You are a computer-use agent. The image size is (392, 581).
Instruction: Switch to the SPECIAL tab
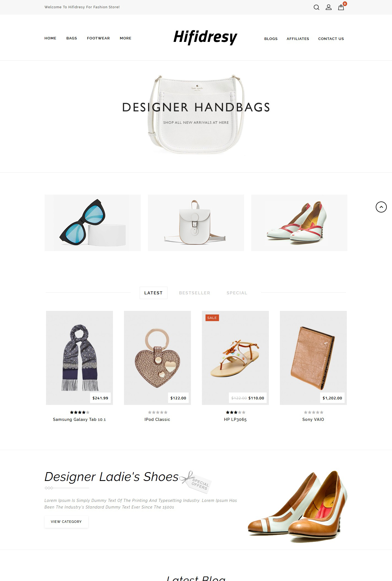pos(237,293)
